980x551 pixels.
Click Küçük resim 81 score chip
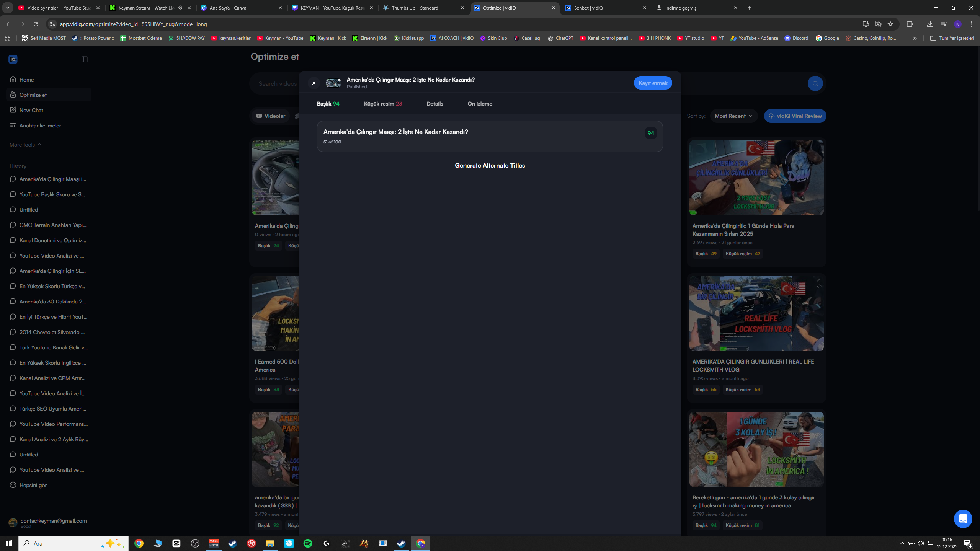(x=743, y=525)
